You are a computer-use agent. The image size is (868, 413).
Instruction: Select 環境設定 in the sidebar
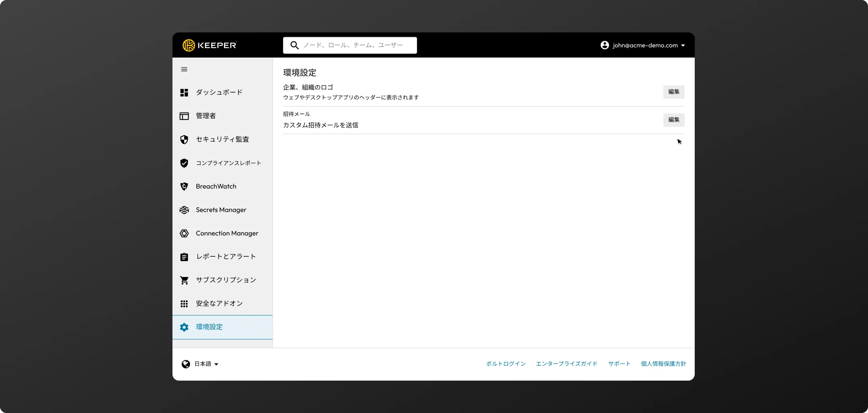click(x=222, y=327)
